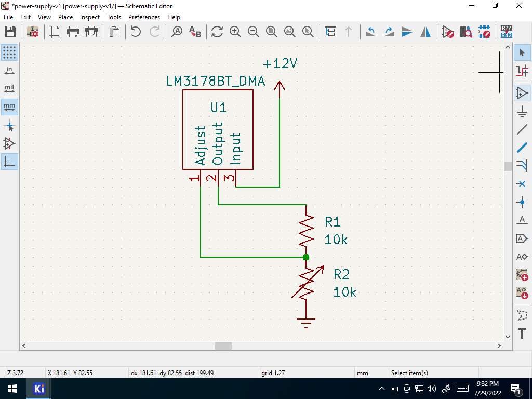Mirror selection horizontally
The width and height of the screenshot is (532, 399).
(x=425, y=32)
